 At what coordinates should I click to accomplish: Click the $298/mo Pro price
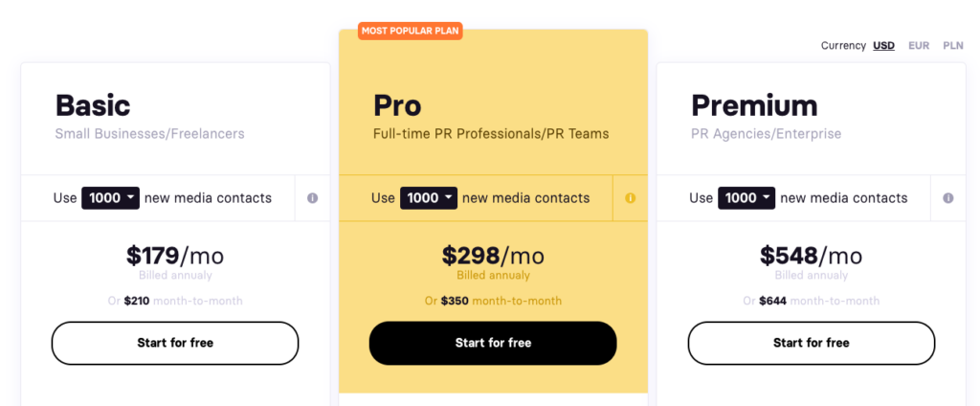click(493, 256)
